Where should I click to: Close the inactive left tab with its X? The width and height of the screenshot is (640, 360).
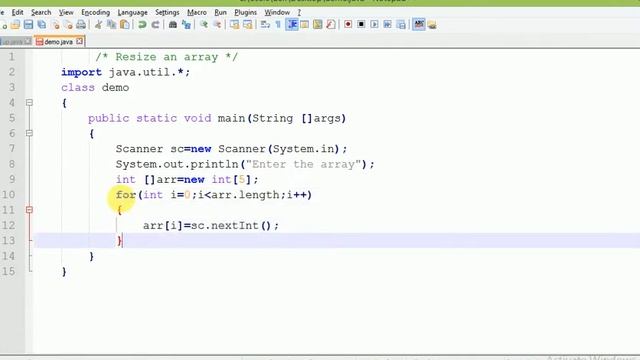28,41
